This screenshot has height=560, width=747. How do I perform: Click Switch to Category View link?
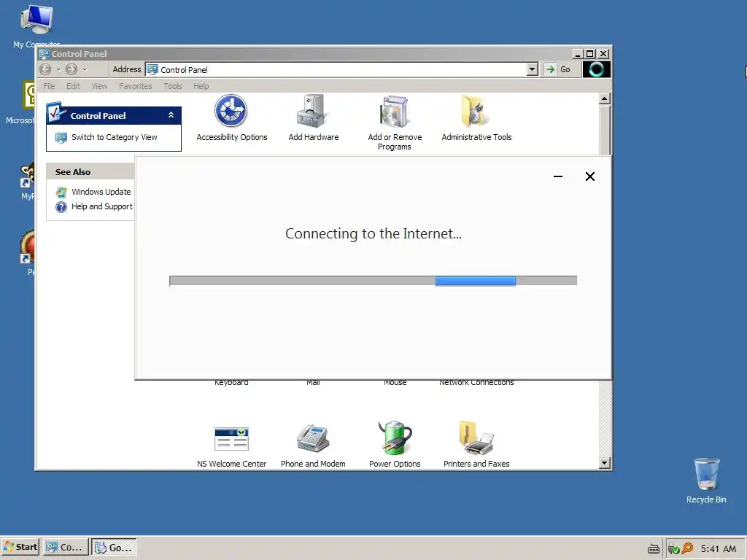click(115, 137)
